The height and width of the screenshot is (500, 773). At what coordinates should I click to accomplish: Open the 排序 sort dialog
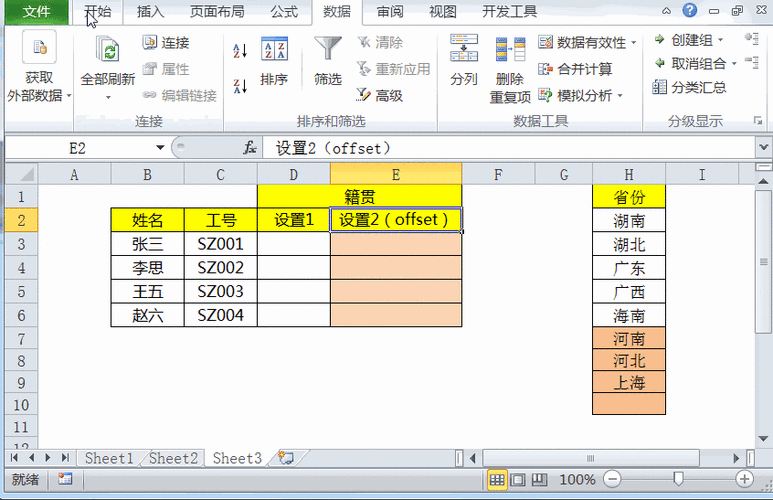pos(274,61)
